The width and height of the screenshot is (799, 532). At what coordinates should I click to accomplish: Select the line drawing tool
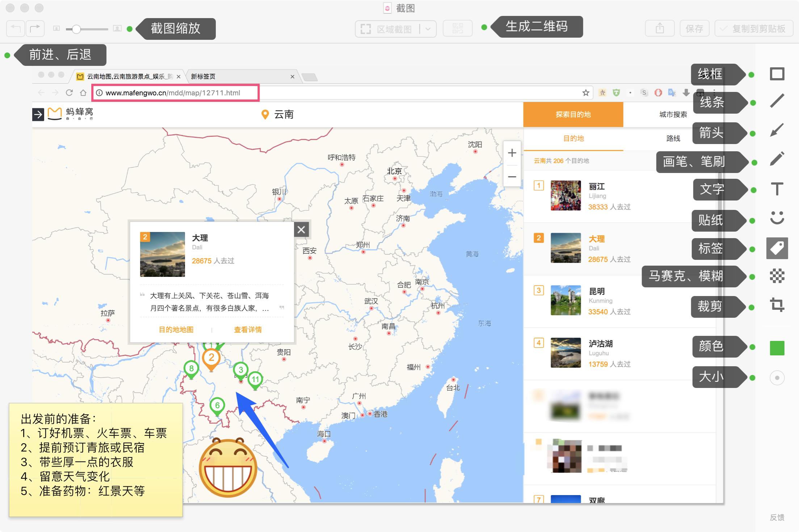[777, 101]
